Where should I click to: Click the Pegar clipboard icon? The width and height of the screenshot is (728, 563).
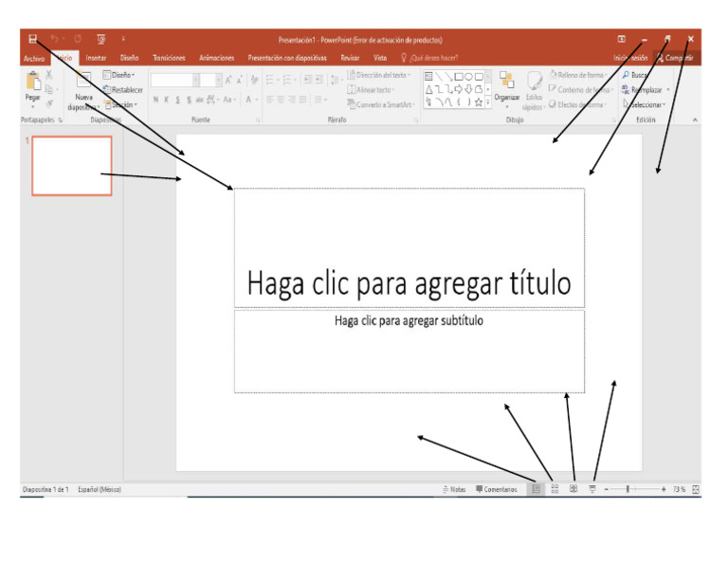[32, 85]
